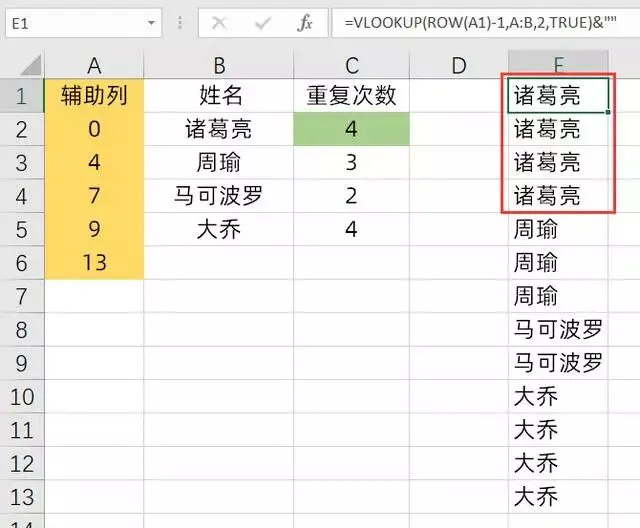Click green cell C2 containing 4
640x528 pixels.
coord(351,129)
